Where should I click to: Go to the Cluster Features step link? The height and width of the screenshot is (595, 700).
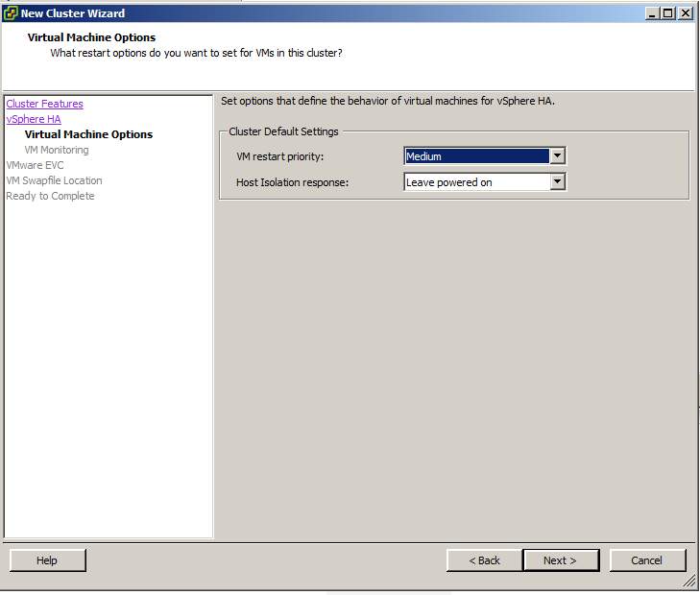(44, 104)
